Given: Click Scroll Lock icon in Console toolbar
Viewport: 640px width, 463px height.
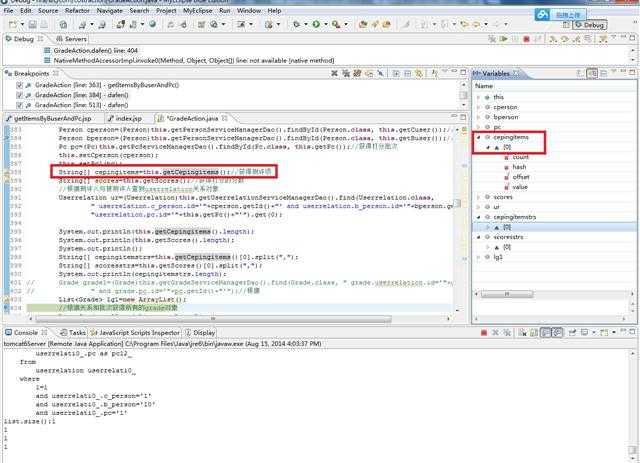Looking at the screenshot, I should click(533, 333).
